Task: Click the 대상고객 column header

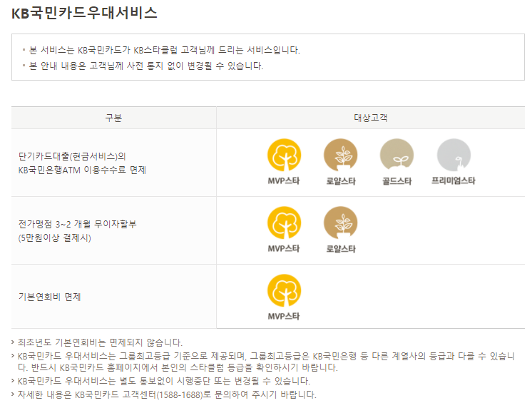Action: (371, 118)
